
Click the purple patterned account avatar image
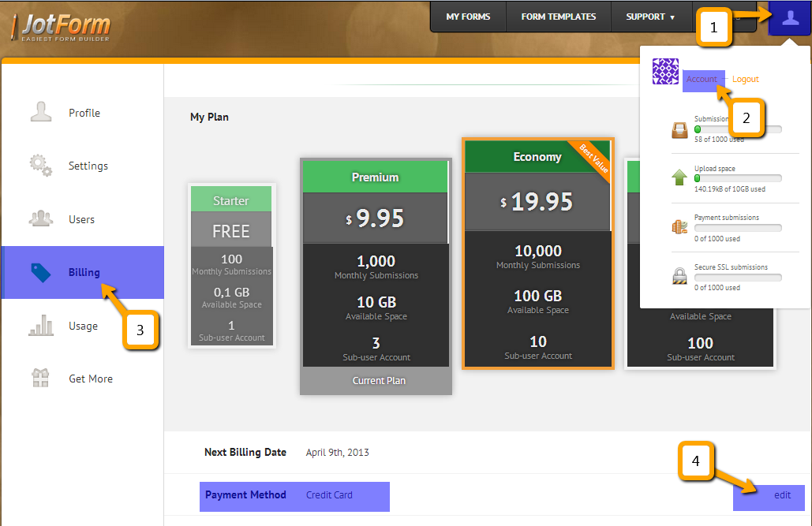(665, 72)
